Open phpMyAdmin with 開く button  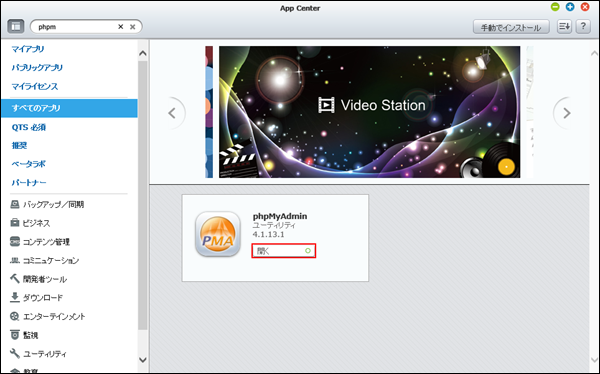[284, 251]
